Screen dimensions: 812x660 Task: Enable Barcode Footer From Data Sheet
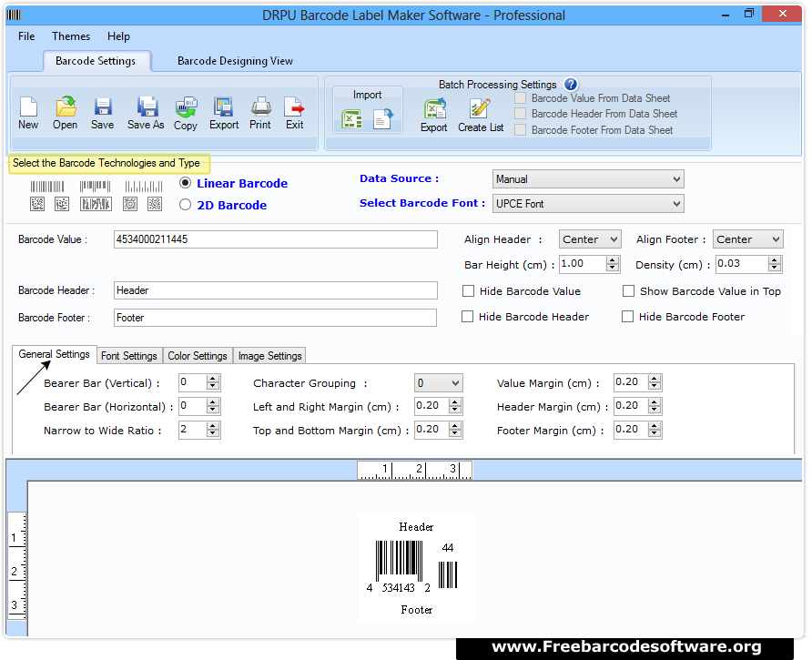point(521,130)
